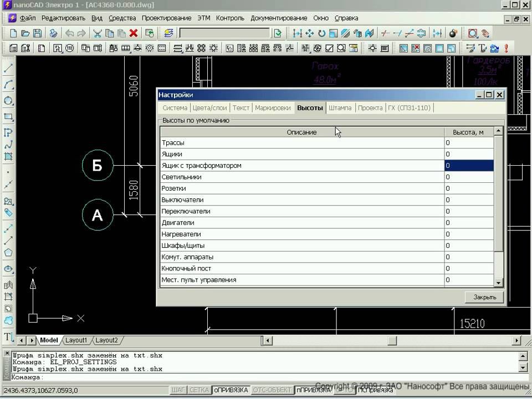The width and height of the screenshot is (532, 399).
Task: Select the Rotate tool icon
Action: 321,33
